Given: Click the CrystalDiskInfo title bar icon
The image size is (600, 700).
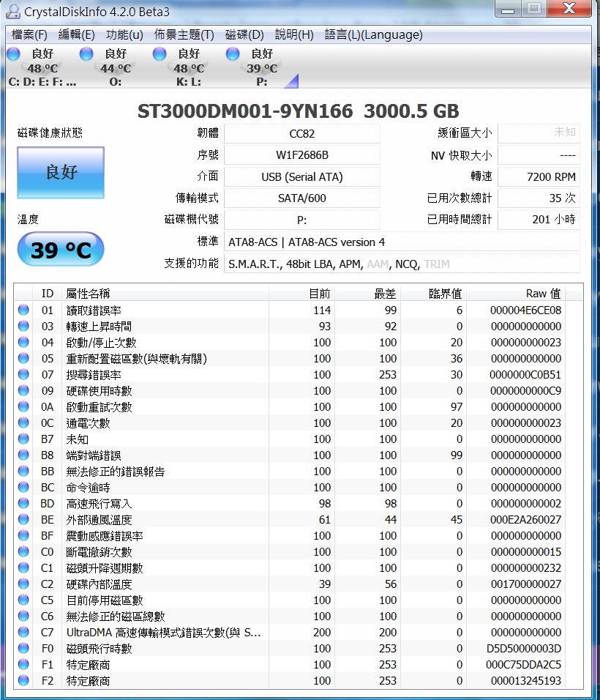Looking at the screenshot, I should (13, 12).
